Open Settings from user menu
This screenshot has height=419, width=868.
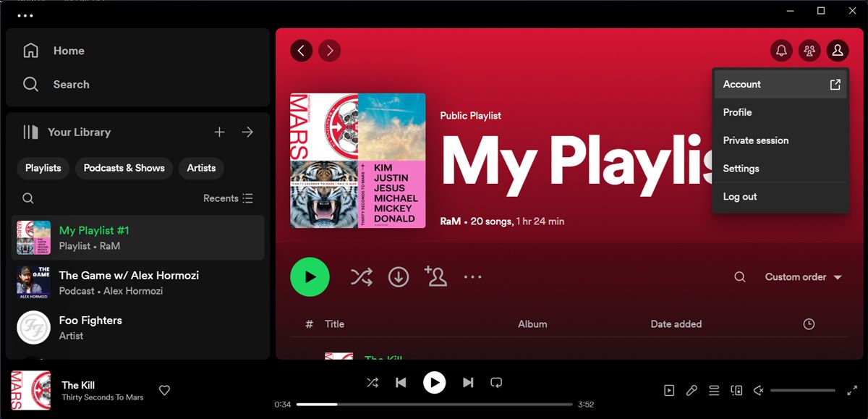click(780, 169)
